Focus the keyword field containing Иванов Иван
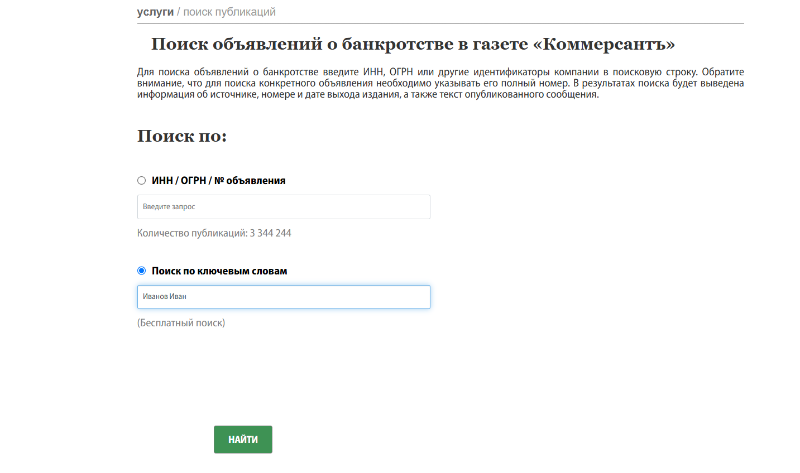 (284, 297)
